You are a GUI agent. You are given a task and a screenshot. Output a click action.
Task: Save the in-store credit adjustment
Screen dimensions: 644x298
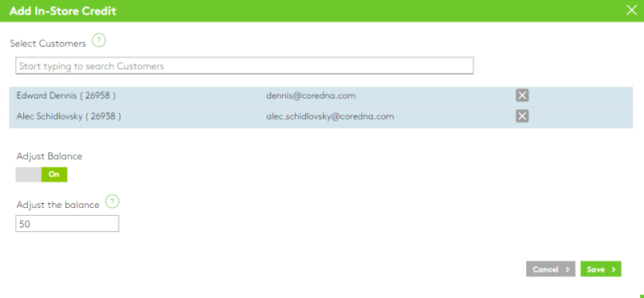(601, 269)
